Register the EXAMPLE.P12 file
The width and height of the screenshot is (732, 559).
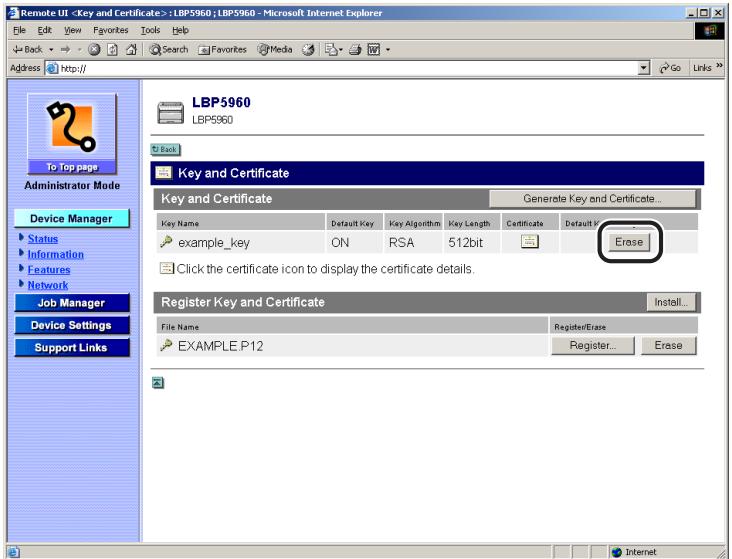coord(593,346)
